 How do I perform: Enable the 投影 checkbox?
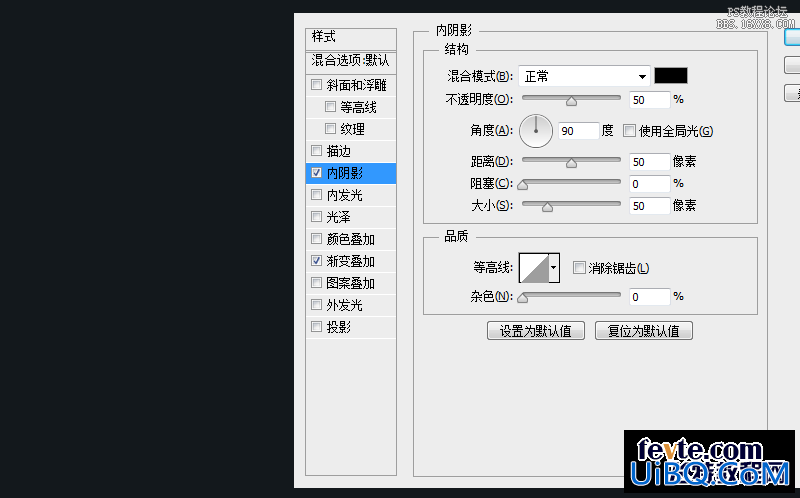point(316,326)
